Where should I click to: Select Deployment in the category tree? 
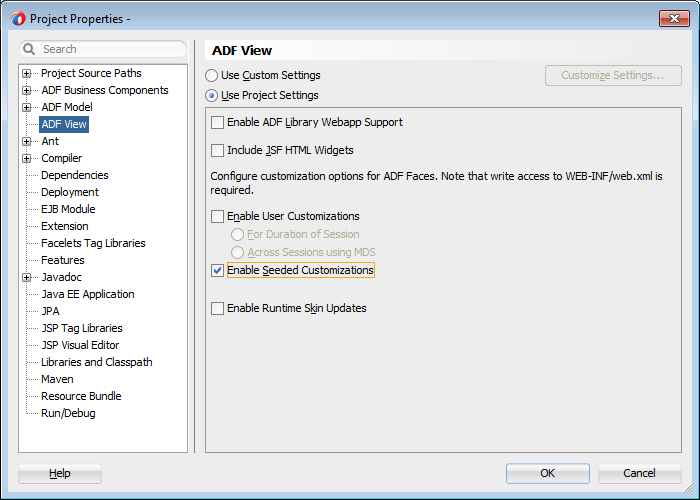point(70,192)
